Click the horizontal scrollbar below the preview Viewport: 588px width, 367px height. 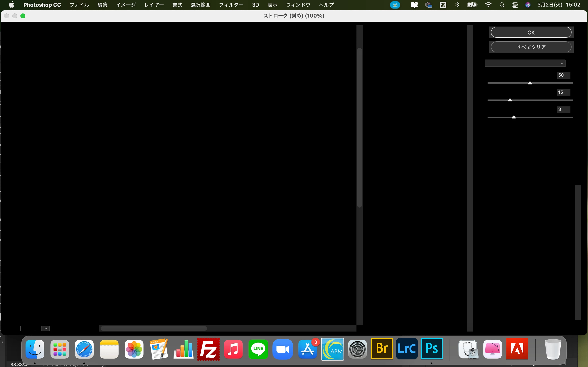154,328
